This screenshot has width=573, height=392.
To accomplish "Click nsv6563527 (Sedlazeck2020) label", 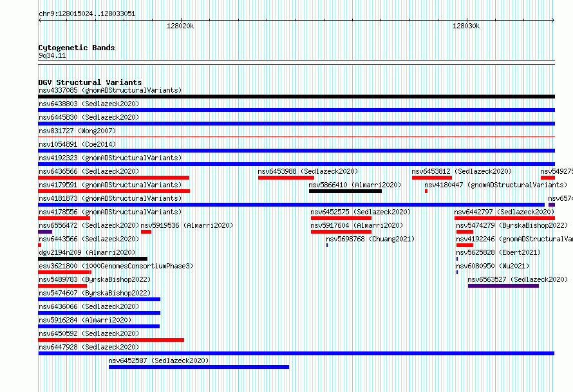I will (x=518, y=279).
